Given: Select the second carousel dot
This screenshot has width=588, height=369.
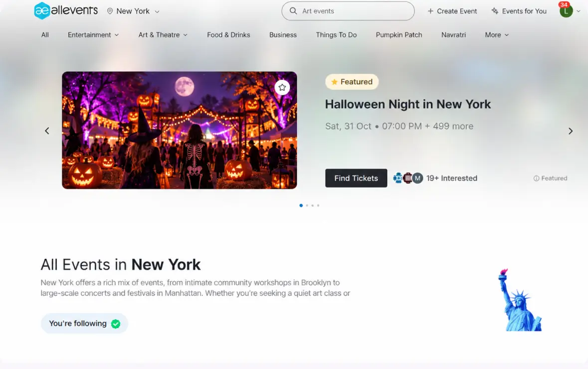Looking at the screenshot, I should pos(307,205).
